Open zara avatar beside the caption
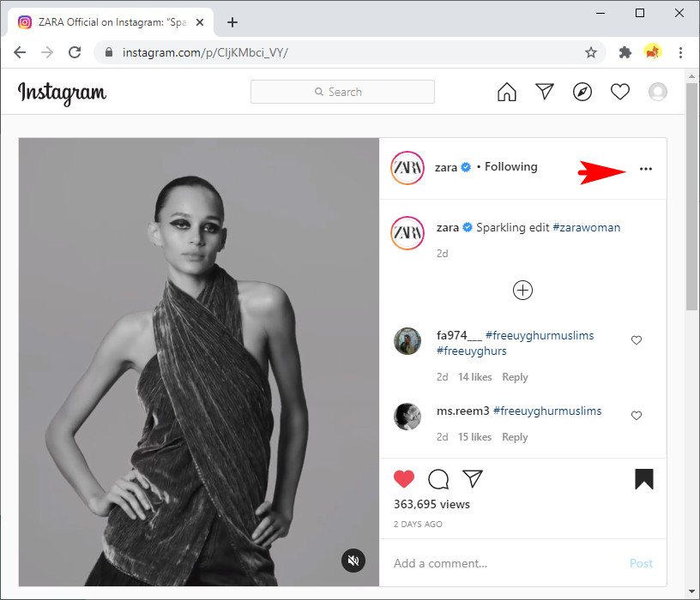The image size is (700, 600). click(x=407, y=233)
